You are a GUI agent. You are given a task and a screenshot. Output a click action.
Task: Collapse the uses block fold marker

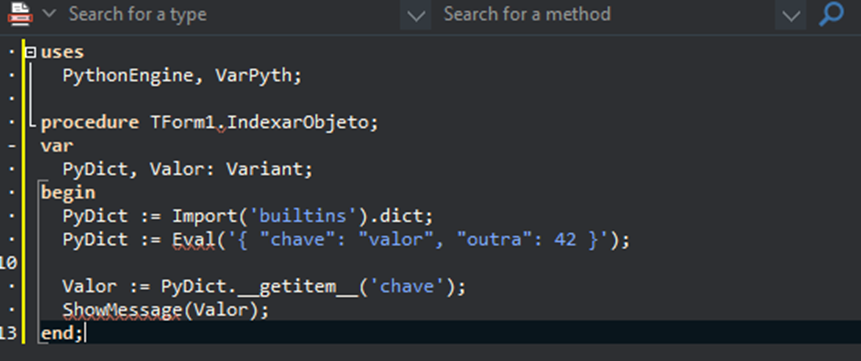[x=31, y=52]
